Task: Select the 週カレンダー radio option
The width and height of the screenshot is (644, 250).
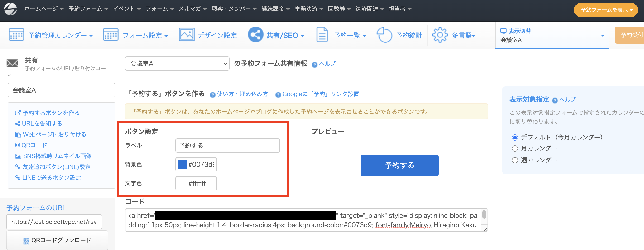Action: (515, 160)
